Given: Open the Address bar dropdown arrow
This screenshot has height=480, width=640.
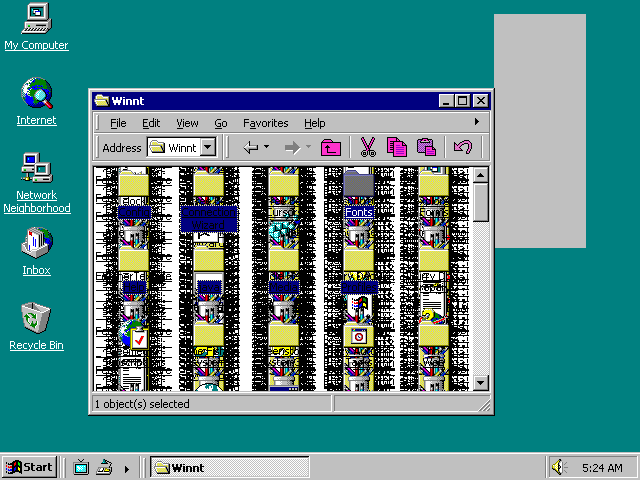Looking at the screenshot, I should pos(208,147).
